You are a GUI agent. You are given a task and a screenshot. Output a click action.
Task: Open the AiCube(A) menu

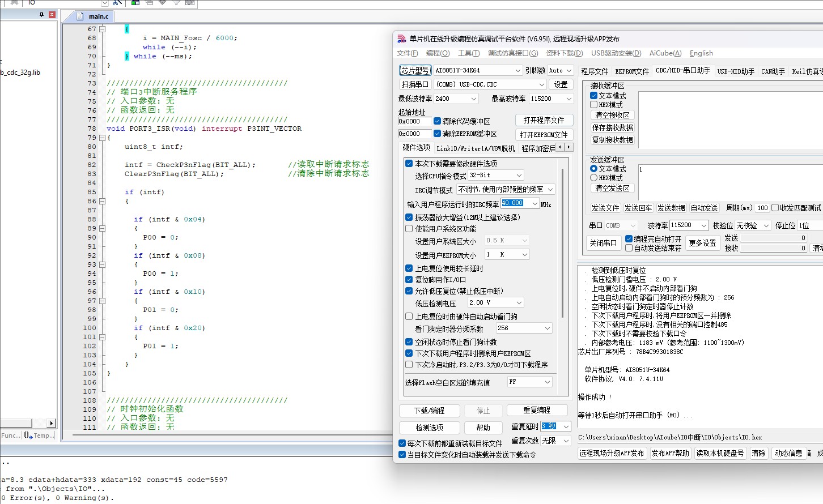pyautogui.click(x=665, y=53)
